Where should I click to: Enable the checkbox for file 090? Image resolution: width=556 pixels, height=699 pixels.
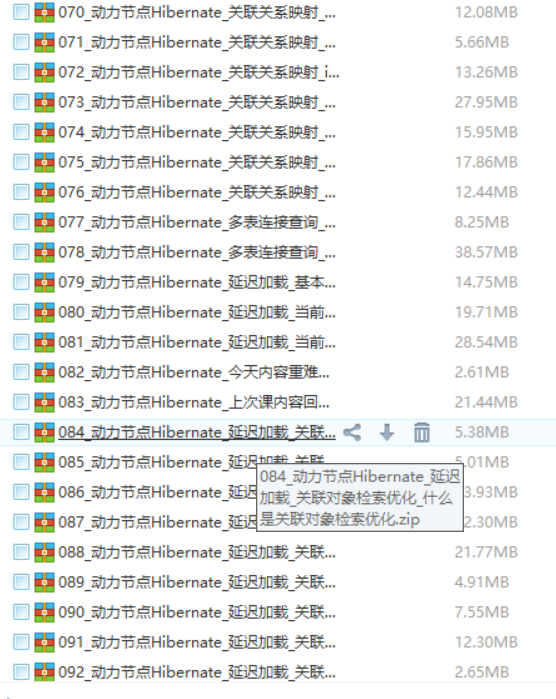click(21, 612)
